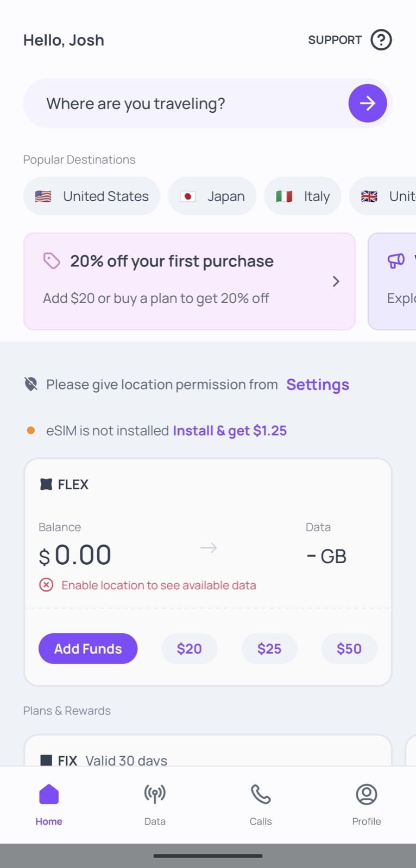Tap the discount tag icon
The width and height of the screenshot is (416, 868).
pyautogui.click(x=52, y=261)
